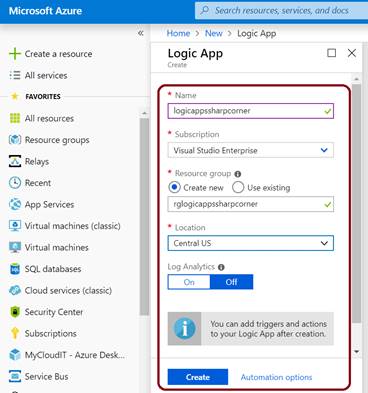The height and width of the screenshot is (393, 368).
Task: Click the sidebar favorites scrollbar thumb
Action: click(x=144, y=216)
